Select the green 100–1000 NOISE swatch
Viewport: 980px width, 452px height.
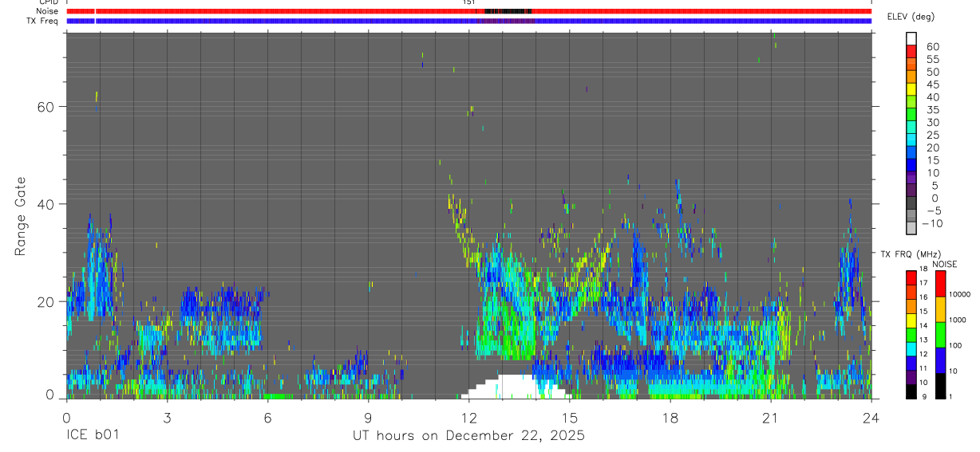coord(941,335)
